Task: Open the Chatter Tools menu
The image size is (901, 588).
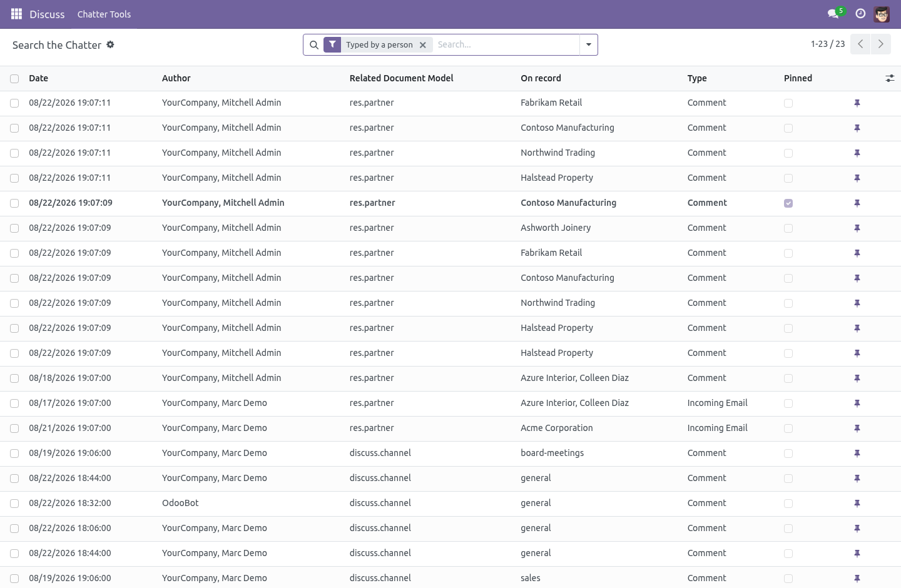Action: click(104, 14)
